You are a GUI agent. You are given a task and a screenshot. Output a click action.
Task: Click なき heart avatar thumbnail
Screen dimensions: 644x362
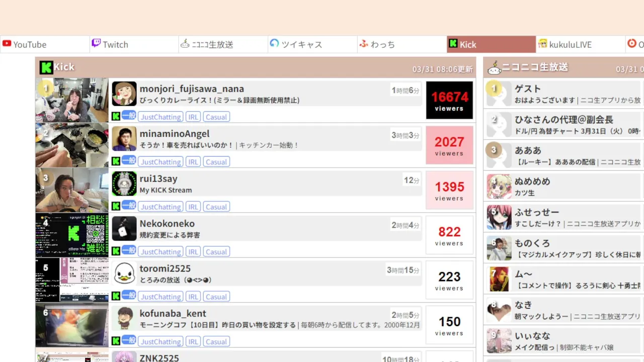click(499, 310)
